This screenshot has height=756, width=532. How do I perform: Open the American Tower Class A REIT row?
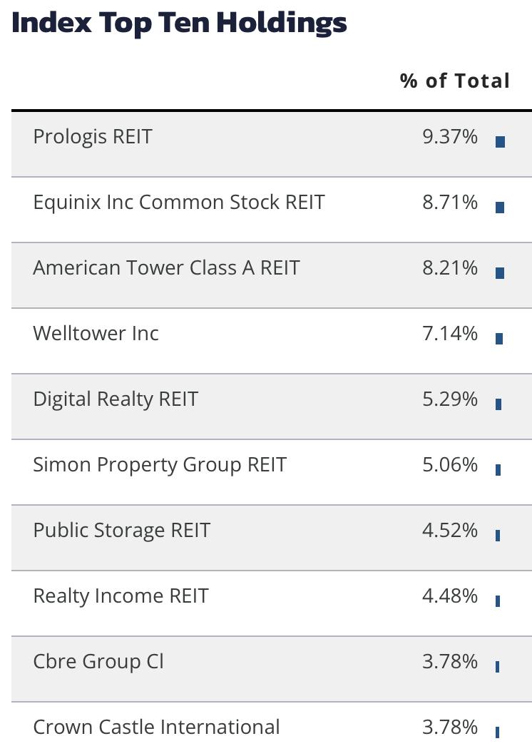click(272, 275)
